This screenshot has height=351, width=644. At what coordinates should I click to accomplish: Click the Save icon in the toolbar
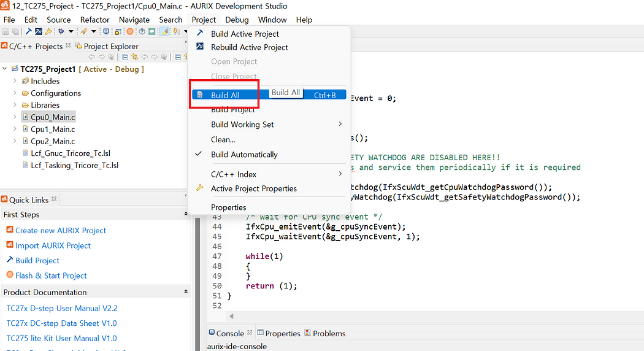coord(6,32)
